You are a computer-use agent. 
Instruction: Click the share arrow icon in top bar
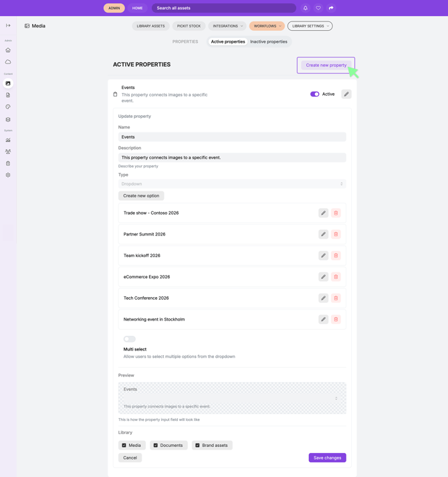pos(331,8)
